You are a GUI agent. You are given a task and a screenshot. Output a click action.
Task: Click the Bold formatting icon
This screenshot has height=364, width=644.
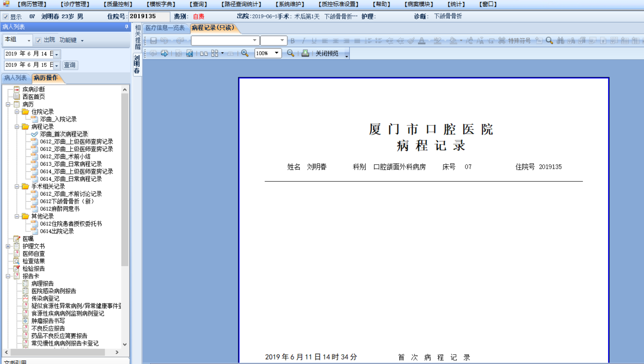(293, 41)
